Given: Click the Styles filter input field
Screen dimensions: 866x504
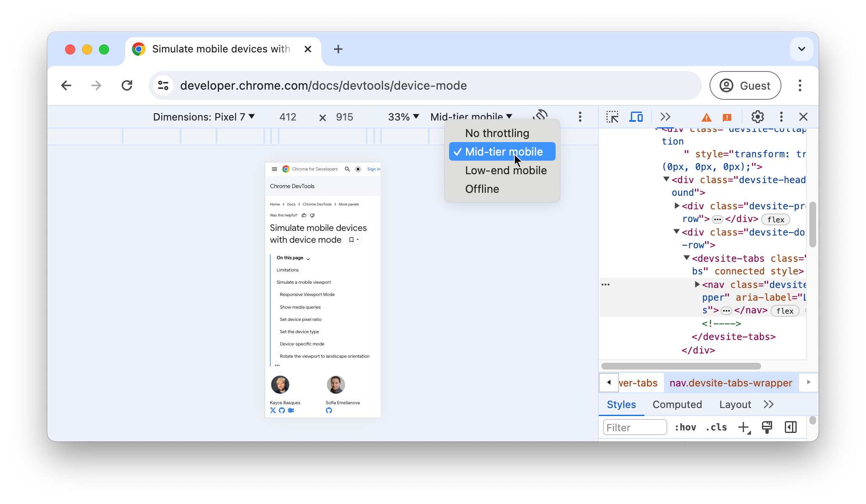Looking at the screenshot, I should tap(635, 427).
